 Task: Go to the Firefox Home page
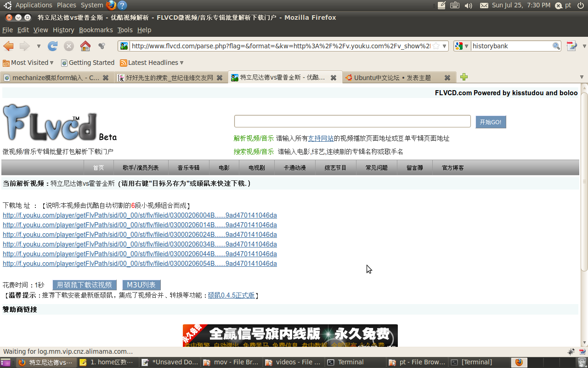click(85, 46)
